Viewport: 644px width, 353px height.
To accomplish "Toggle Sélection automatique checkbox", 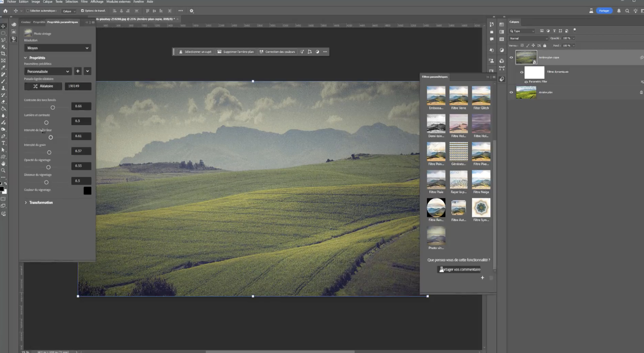I will [28, 11].
